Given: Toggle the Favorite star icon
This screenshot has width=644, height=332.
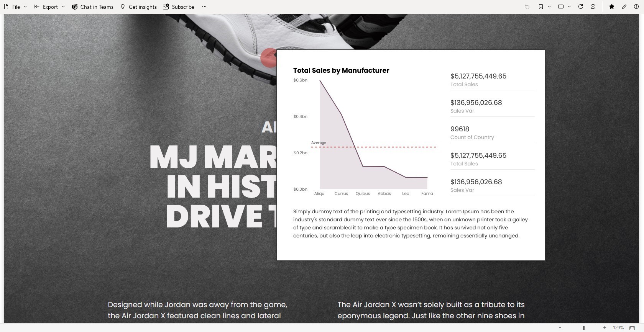Looking at the screenshot, I should tap(612, 7).
